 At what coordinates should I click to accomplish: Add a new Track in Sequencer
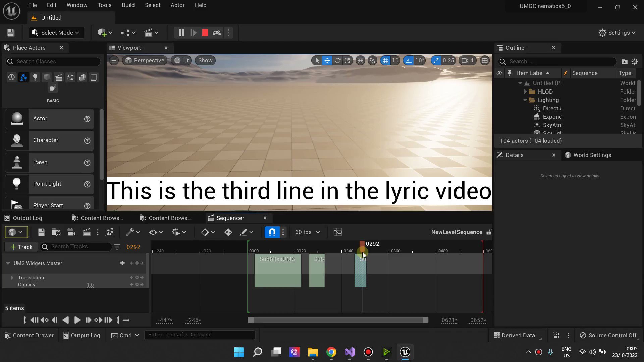pos(21,247)
